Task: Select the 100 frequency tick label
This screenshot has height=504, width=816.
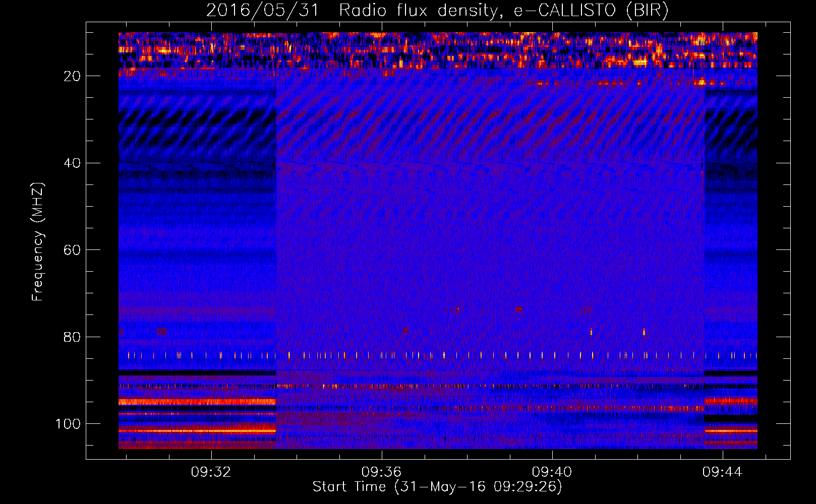Action: pyautogui.click(x=68, y=424)
